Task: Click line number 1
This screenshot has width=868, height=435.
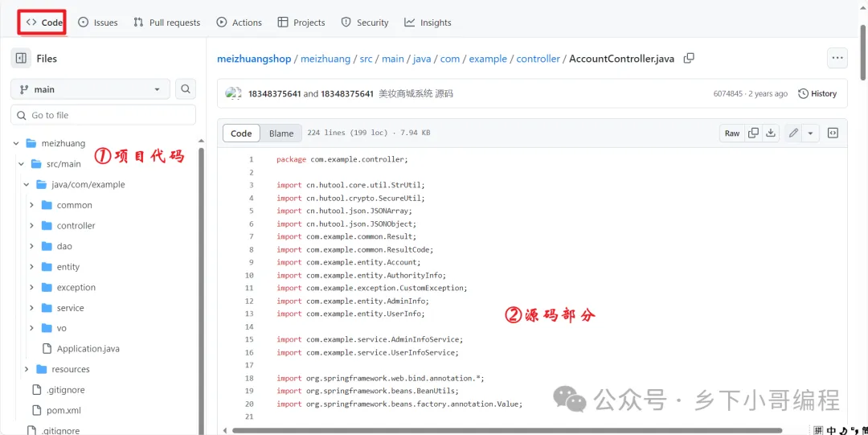Action: 251,159
